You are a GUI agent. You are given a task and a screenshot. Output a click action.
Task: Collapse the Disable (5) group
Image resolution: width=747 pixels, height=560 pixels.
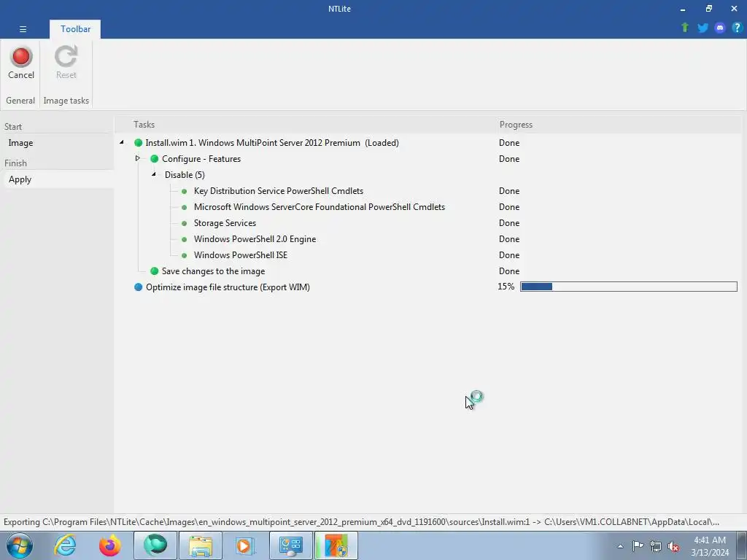154,174
